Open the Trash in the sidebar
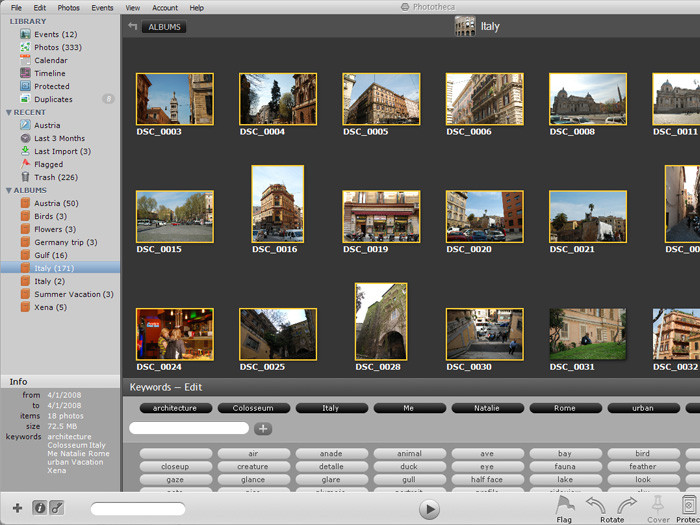 tap(55, 177)
